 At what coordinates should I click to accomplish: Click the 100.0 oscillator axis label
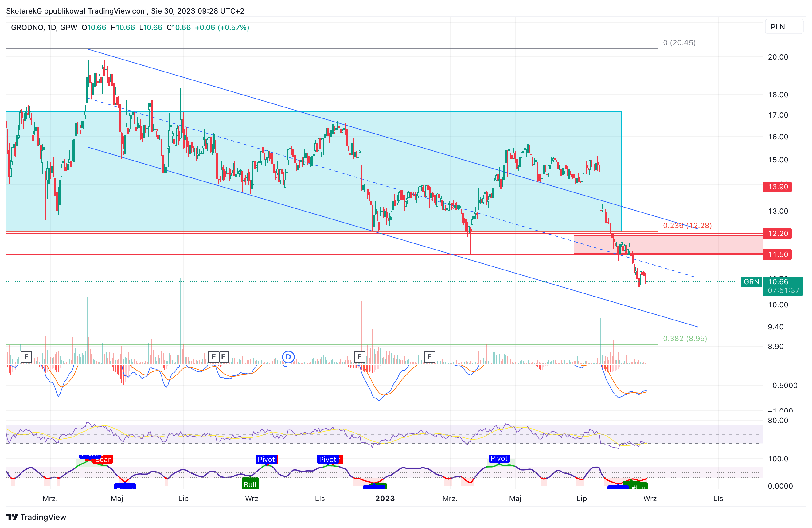tap(778, 459)
